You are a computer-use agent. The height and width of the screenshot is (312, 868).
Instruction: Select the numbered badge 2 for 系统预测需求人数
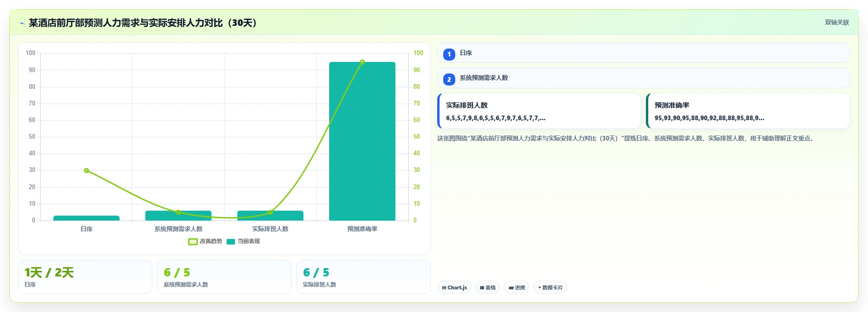tap(449, 79)
